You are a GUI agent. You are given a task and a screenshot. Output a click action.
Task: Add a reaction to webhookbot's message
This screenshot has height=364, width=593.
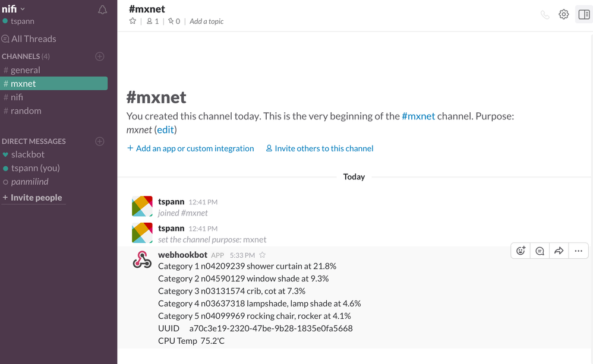click(520, 251)
